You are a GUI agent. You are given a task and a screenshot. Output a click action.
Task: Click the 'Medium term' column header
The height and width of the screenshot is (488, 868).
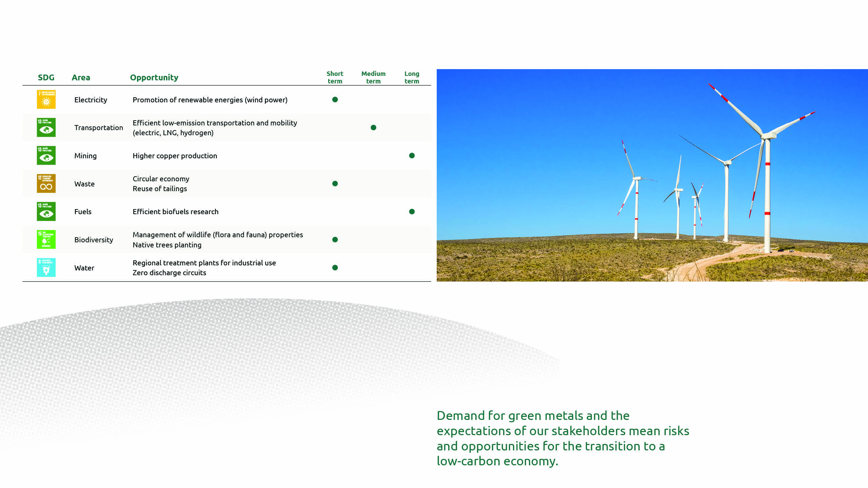(x=373, y=77)
